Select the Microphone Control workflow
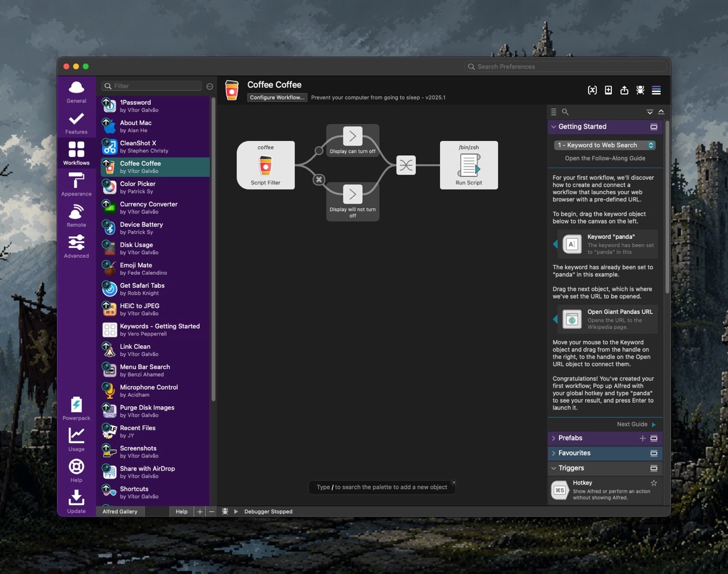This screenshot has width=728, height=574. 156,391
